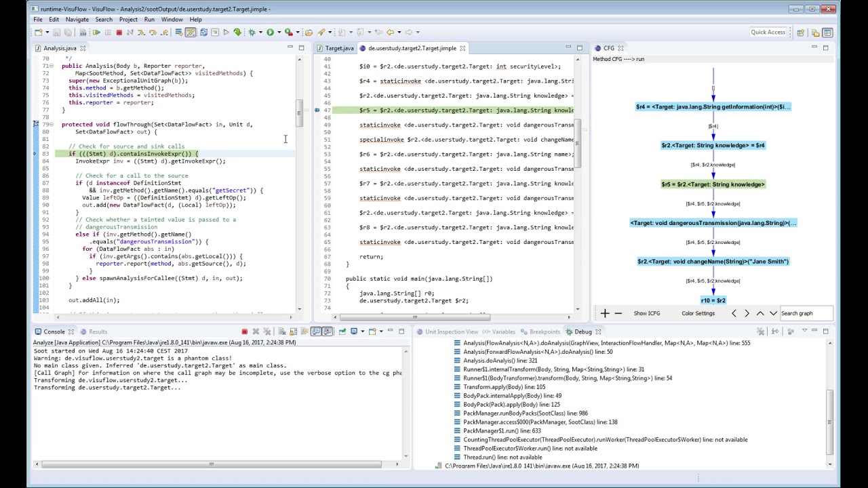
Task: Zoom in the CFG with plus icon
Action: [604, 313]
